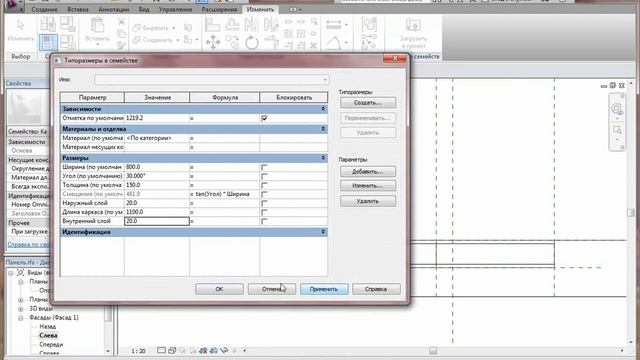The image size is (640, 360).
Task: Click the navigation bar zoom wheel icon
Action: pos(616,109)
